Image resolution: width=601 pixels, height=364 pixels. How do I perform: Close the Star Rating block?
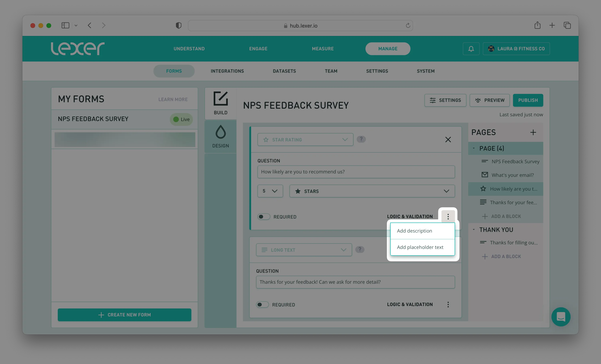pos(448,139)
